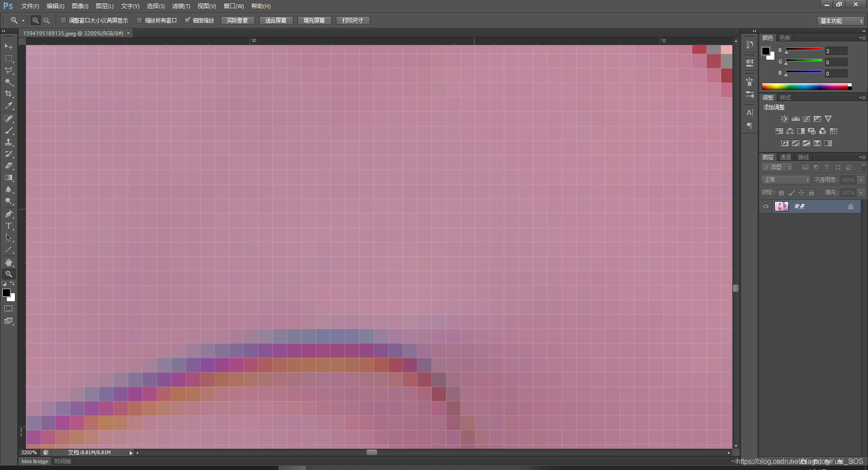Click the 适合屏幕 button
Screen dimensions: 868x470
[276, 20]
